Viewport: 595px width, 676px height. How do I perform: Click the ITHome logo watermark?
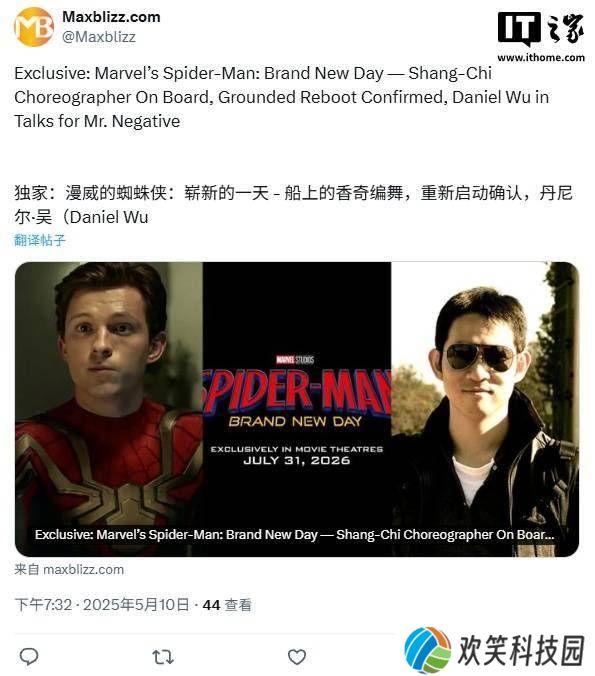[541, 29]
